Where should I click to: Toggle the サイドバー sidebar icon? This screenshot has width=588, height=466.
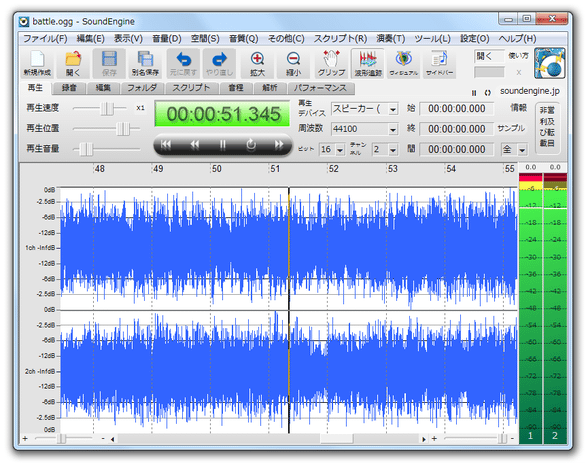pos(439,63)
